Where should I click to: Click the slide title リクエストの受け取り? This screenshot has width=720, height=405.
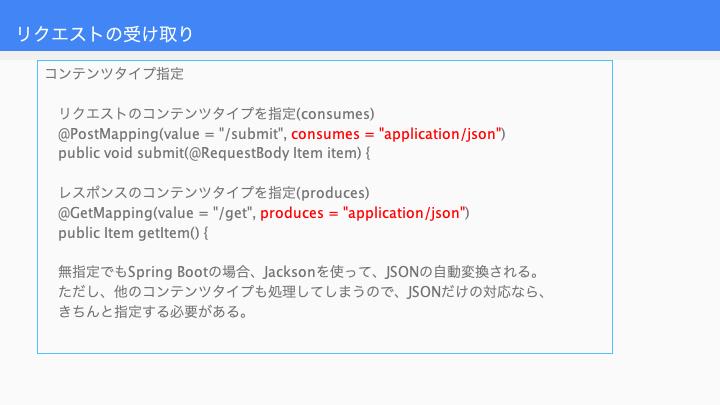click(105, 34)
